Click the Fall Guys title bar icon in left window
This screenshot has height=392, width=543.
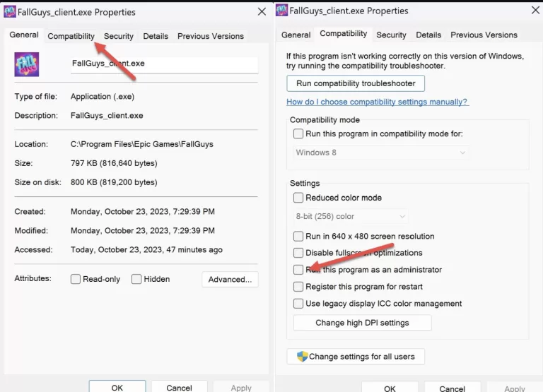(10, 12)
